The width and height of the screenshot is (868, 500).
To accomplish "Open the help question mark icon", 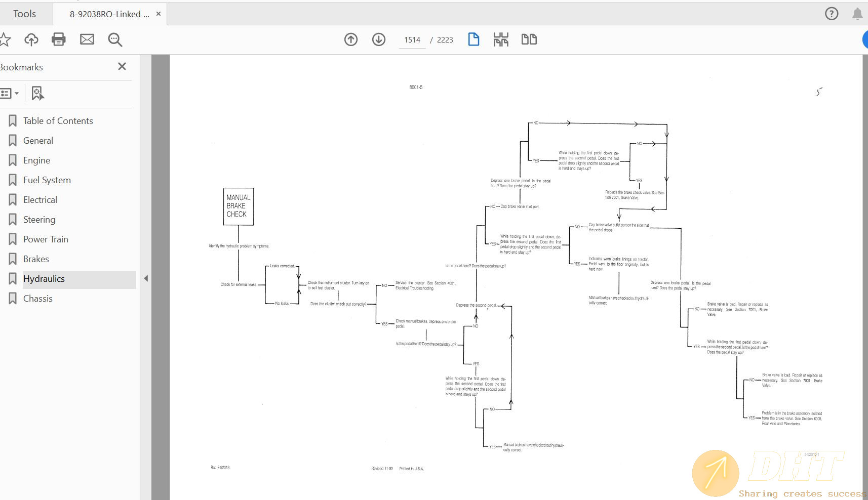I will [832, 14].
